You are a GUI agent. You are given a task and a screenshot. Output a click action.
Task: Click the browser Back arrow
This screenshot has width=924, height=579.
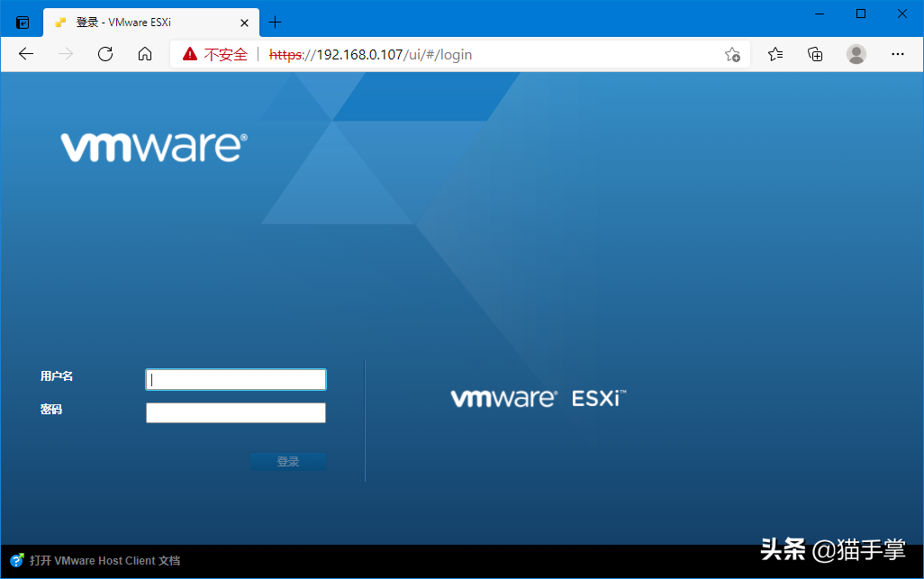[26, 54]
